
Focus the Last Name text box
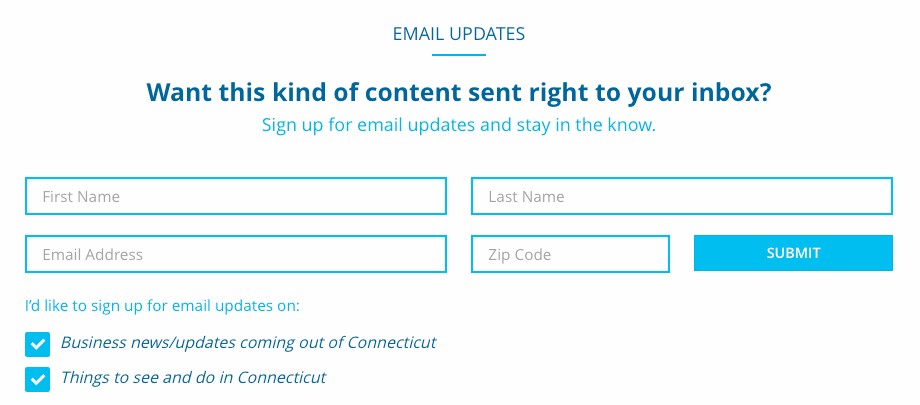pos(681,196)
